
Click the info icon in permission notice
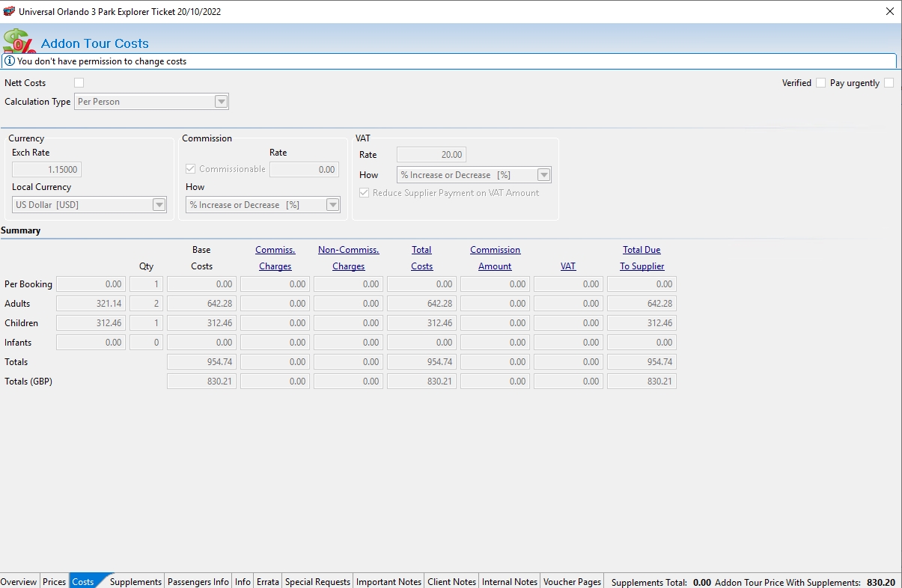coord(10,61)
